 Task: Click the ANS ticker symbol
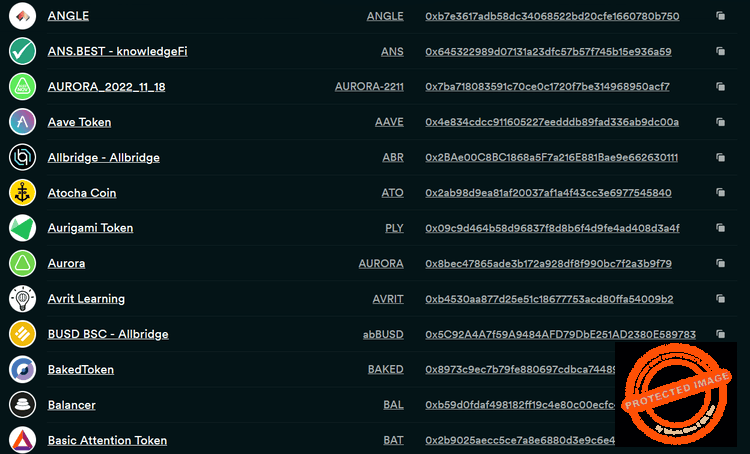point(392,51)
